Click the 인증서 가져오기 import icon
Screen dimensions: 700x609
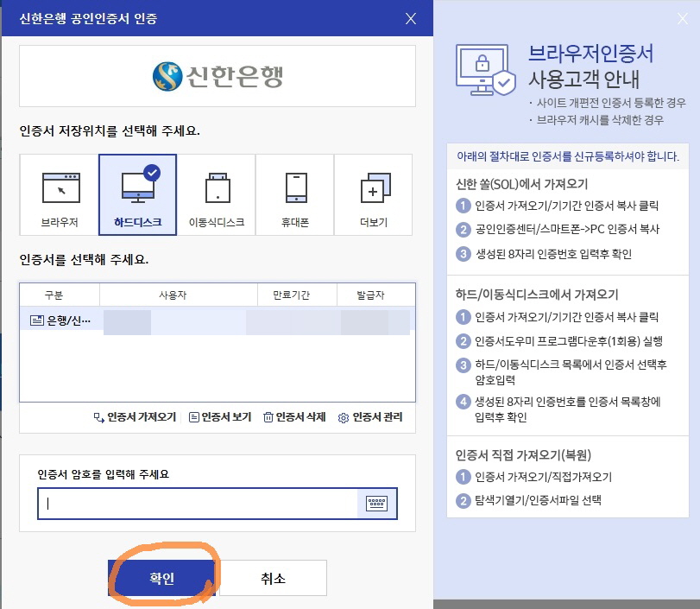pyautogui.click(x=98, y=417)
